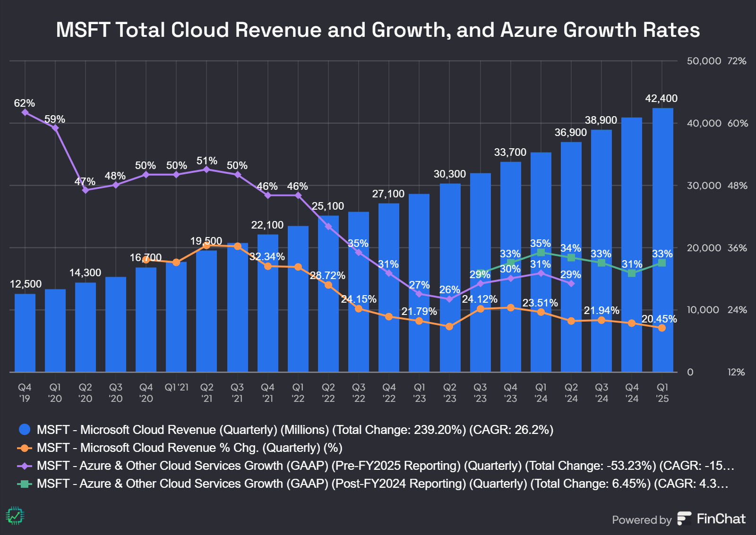Click the 72% y-axis tick label
Screen dimensions: 756x535
click(737, 61)
